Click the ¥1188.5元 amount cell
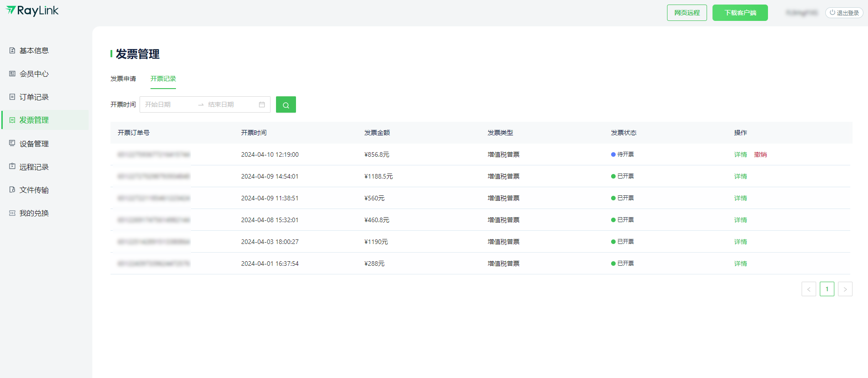The height and width of the screenshot is (378, 868). (378, 176)
